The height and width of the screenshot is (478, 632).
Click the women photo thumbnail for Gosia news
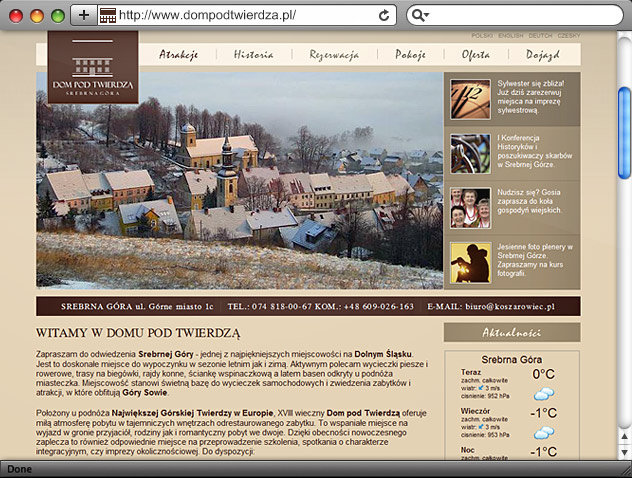(470, 208)
